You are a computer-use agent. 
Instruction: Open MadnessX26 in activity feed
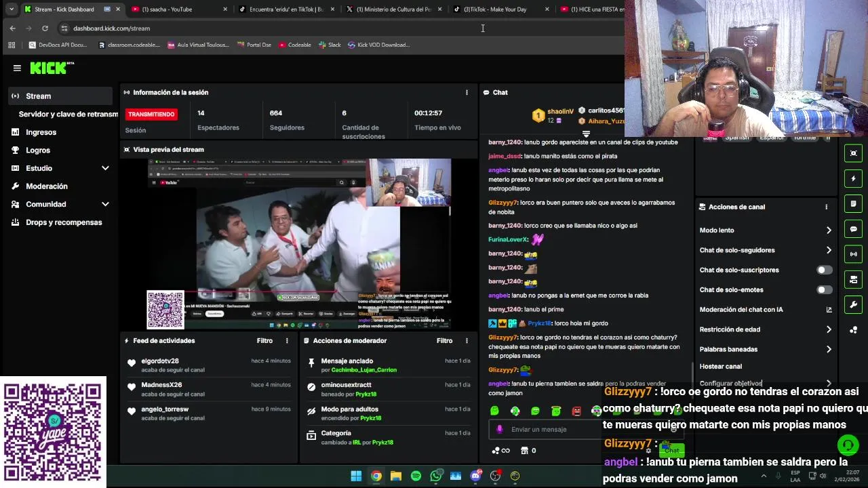(161, 385)
